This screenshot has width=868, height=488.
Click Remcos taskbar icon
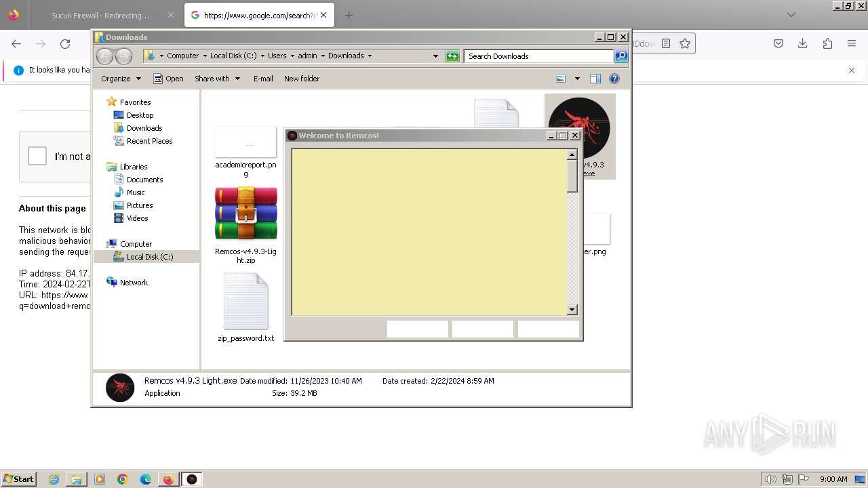pos(192,479)
